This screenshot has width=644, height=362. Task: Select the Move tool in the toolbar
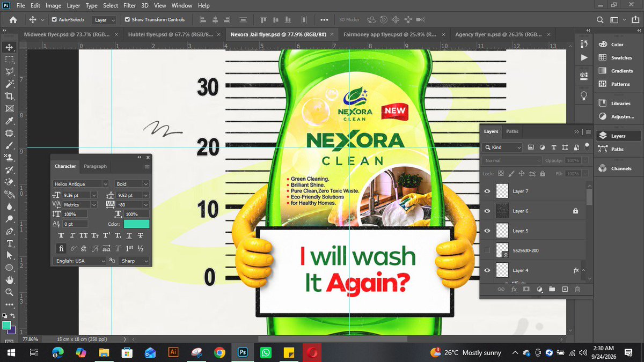9,47
